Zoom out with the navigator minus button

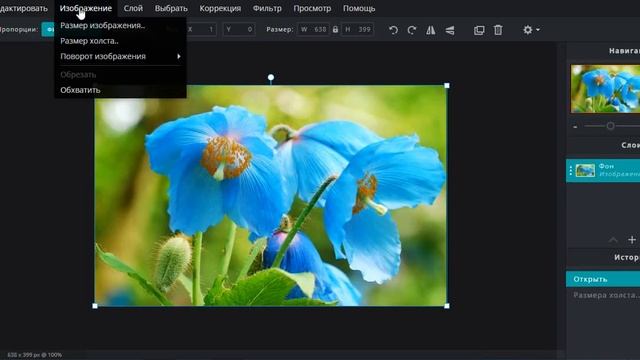(x=575, y=127)
